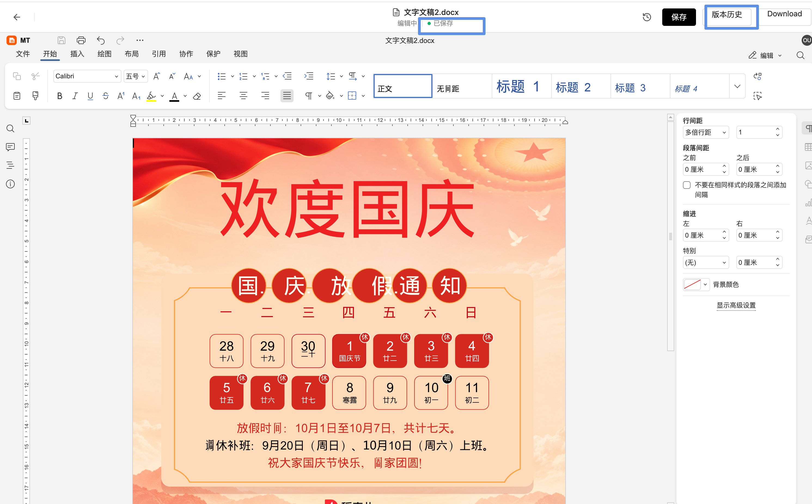Check 'Don't add interval between paragraphs' box
Screen dimensions: 812x504
[687, 185]
